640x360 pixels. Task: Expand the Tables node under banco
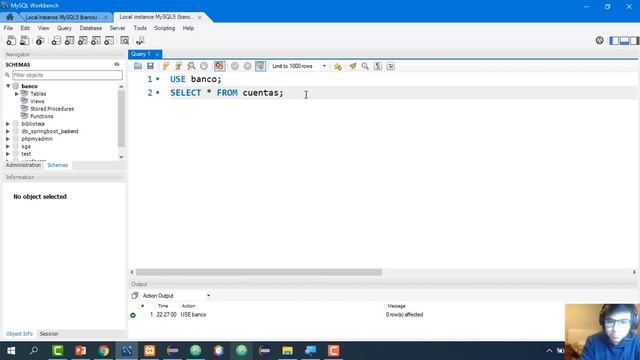(x=17, y=94)
